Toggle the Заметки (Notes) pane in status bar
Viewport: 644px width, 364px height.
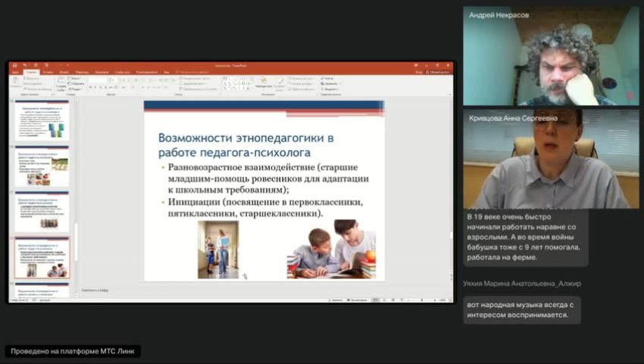[x=336, y=300]
